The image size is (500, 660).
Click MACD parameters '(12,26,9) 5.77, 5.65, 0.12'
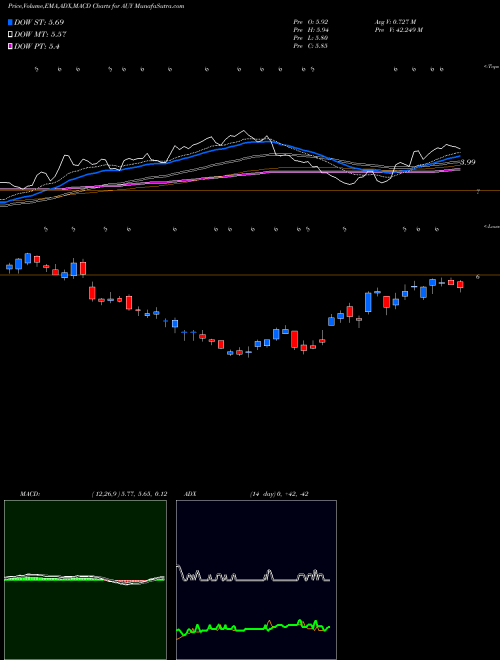click(129, 494)
